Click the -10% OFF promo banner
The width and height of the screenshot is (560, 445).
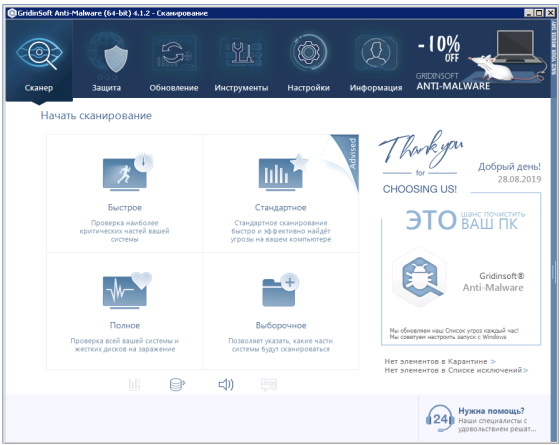coord(481,60)
